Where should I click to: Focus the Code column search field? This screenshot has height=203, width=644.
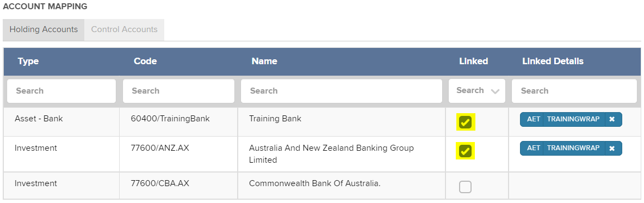pyautogui.click(x=178, y=90)
